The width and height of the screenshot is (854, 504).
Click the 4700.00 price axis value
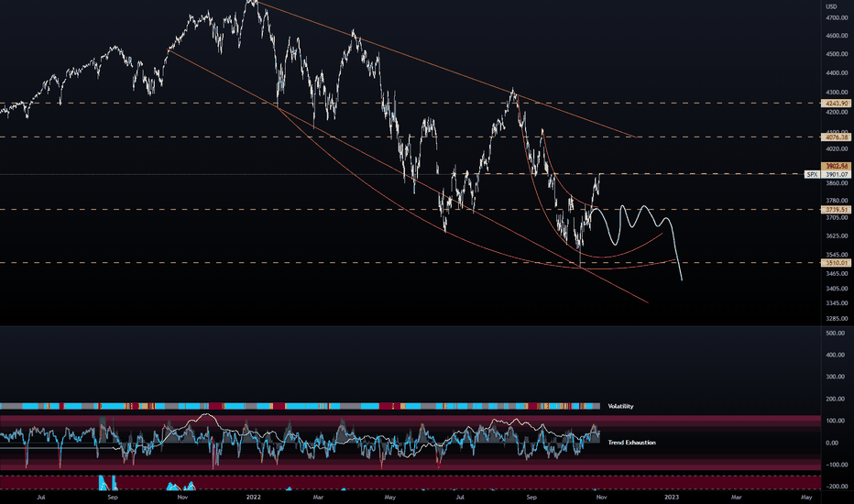(x=837, y=18)
